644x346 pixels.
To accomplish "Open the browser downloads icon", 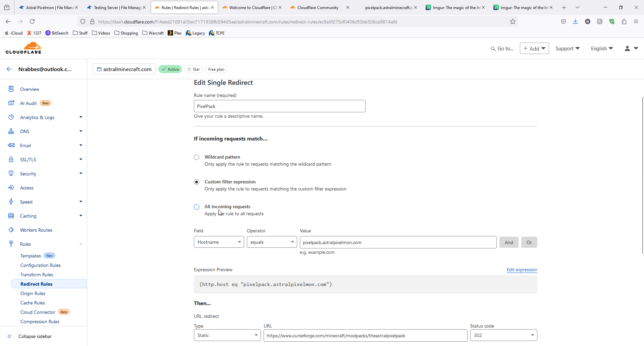I will (575, 21).
